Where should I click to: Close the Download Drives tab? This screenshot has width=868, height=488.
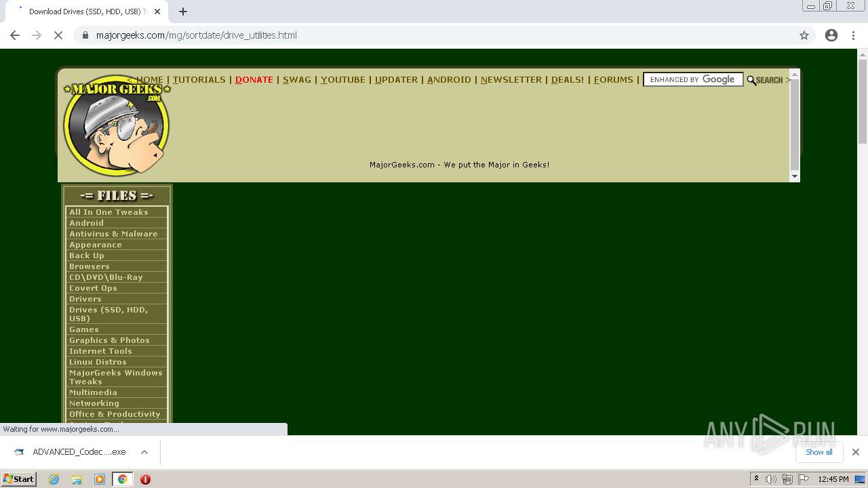coord(157,12)
